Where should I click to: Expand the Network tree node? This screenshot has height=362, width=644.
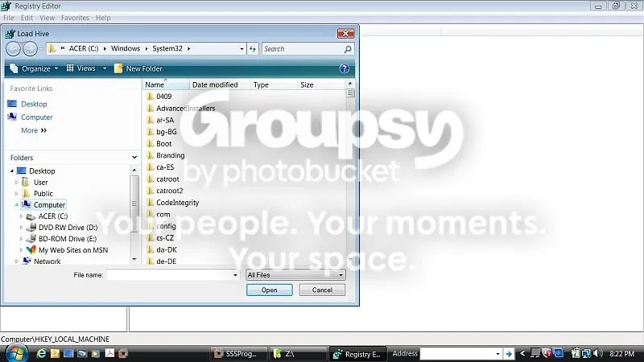(x=16, y=261)
